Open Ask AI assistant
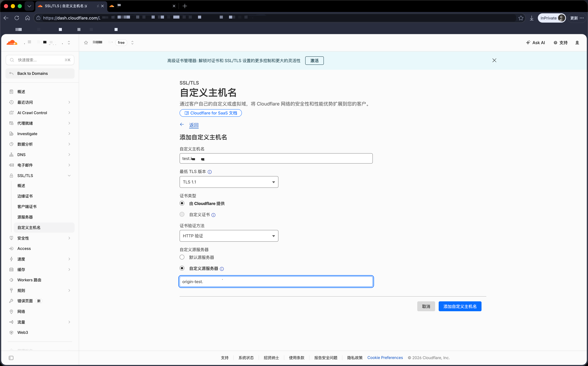588x366 pixels. pos(535,43)
